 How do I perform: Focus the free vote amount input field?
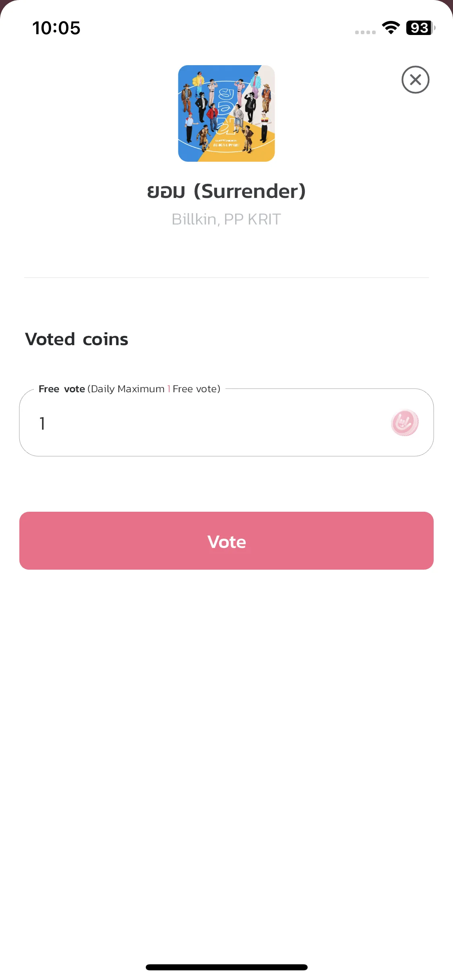pyautogui.click(x=226, y=422)
